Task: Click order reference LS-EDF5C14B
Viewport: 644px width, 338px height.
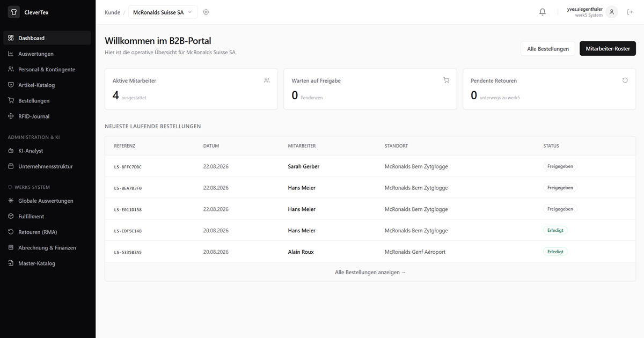Action: pos(128,231)
